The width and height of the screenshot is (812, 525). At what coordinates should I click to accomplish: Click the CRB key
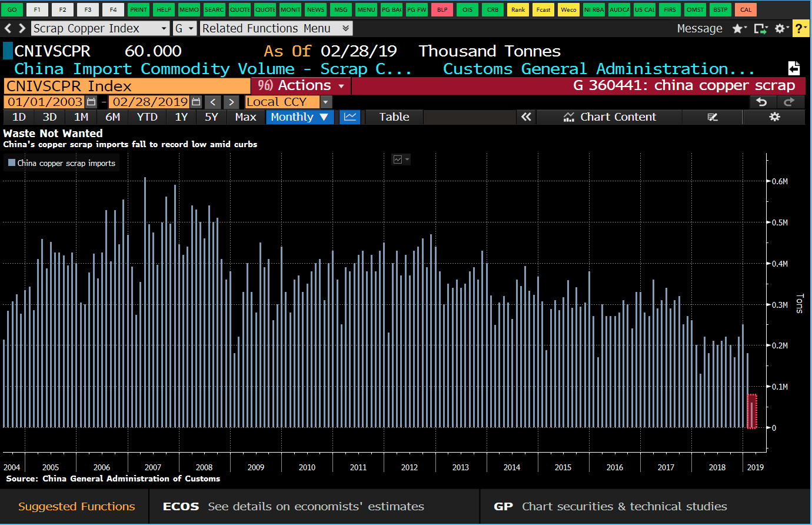coord(492,9)
